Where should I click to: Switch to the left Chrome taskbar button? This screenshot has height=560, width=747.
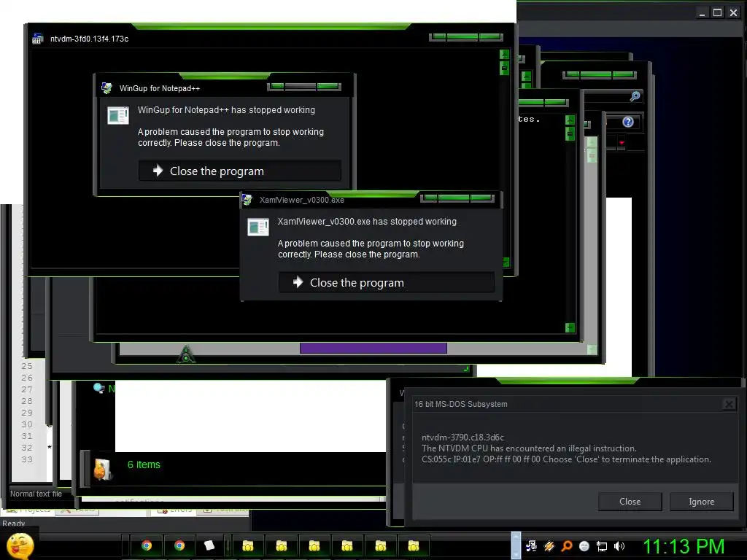pyautogui.click(x=146, y=545)
